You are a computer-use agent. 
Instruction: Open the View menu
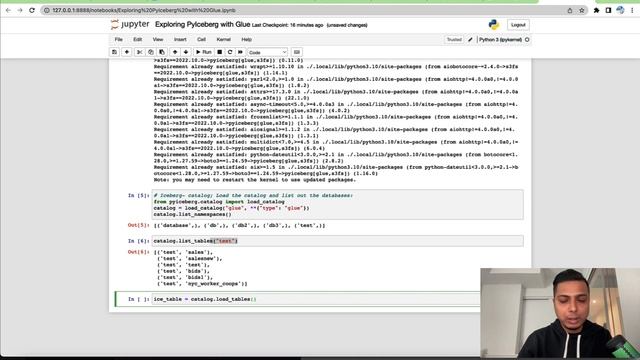click(158, 40)
